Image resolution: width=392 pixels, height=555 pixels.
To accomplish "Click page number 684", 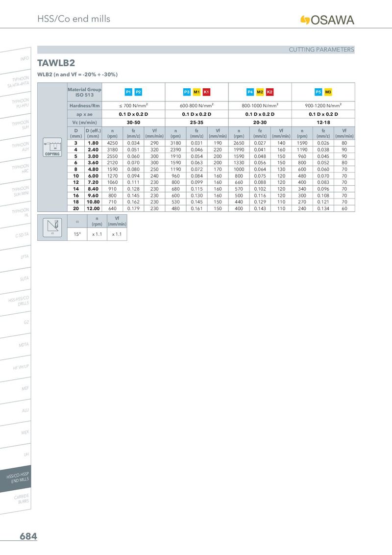I will pyautogui.click(x=28, y=536).
